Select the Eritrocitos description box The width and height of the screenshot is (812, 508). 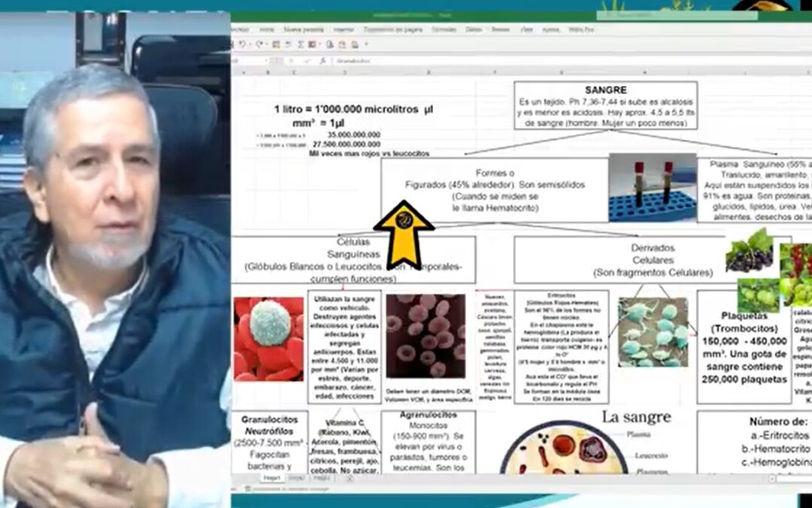pos(561,347)
